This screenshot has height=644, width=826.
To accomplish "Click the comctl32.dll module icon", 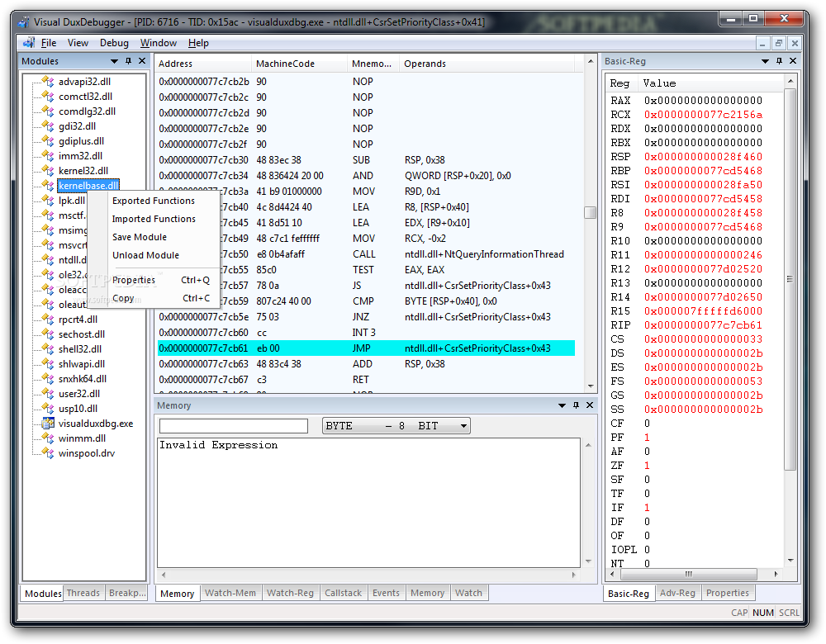I will pyautogui.click(x=49, y=97).
